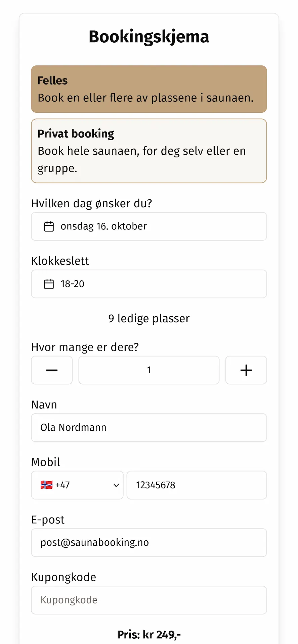Expand the chevron beside +47

pyautogui.click(x=116, y=485)
